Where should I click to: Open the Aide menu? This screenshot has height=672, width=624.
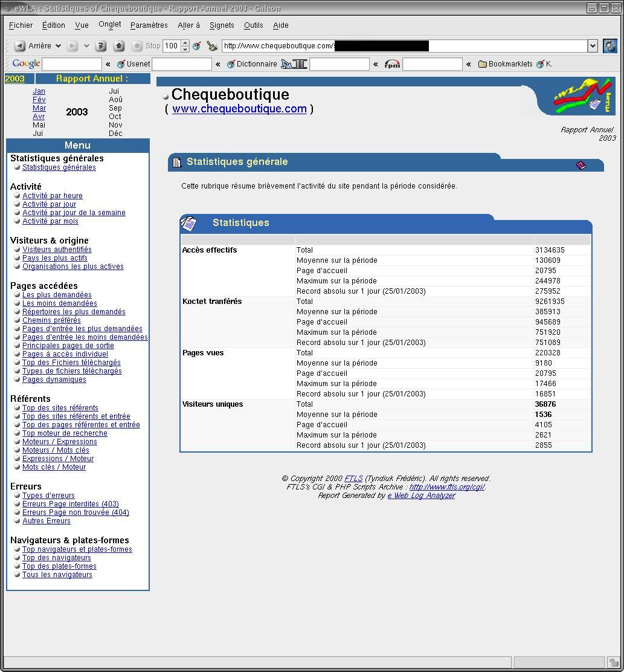(280, 25)
